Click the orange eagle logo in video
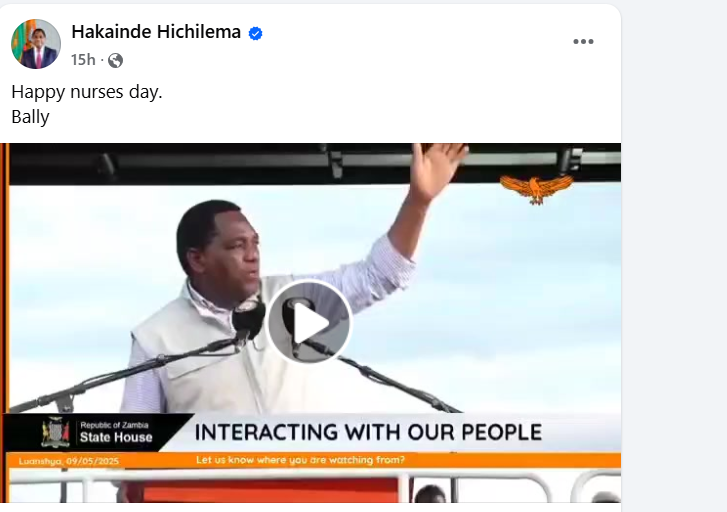The height and width of the screenshot is (512, 727). pyautogui.click(x=536, y=188)
